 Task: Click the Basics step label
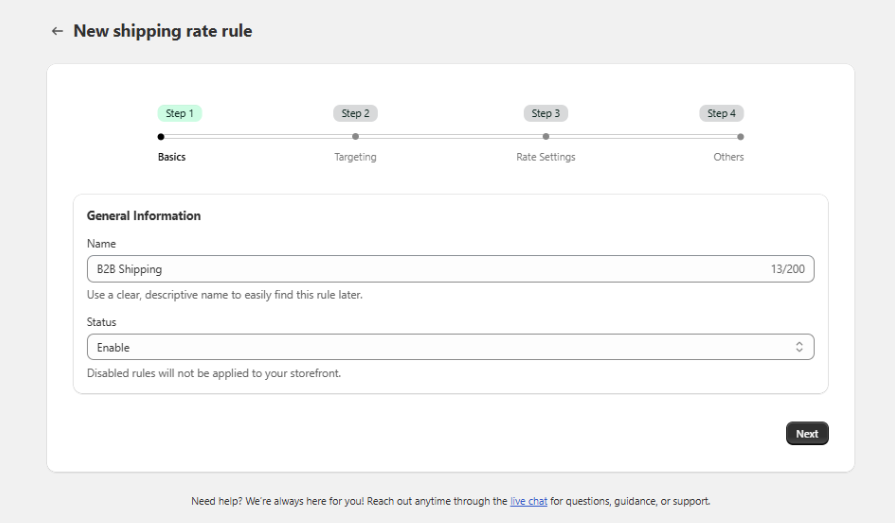172,157
